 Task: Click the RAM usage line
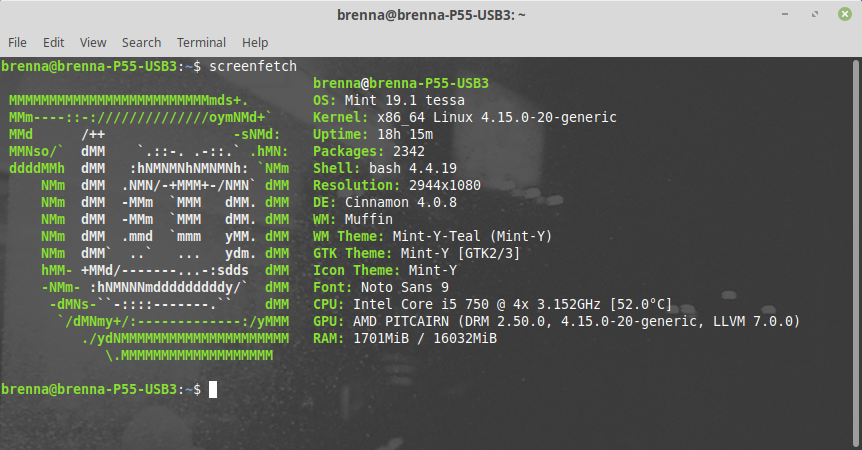click(404, 338)
